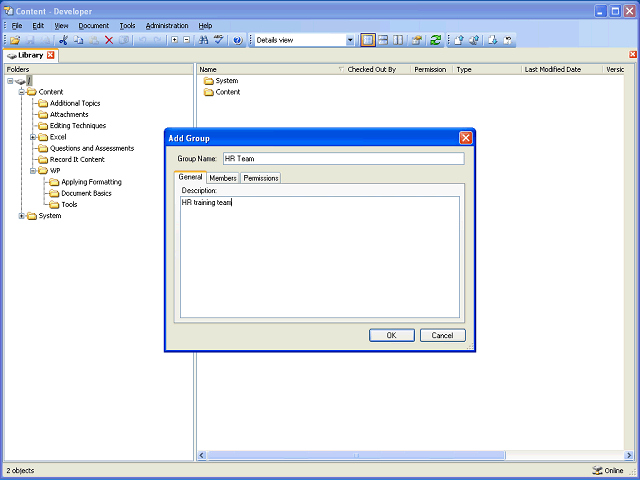Image resolution: width=640 pixels, height=480 pixels.
Task: Click the green Refresh arrows icon
Action: pyautogui.click(x=436, y=40)
